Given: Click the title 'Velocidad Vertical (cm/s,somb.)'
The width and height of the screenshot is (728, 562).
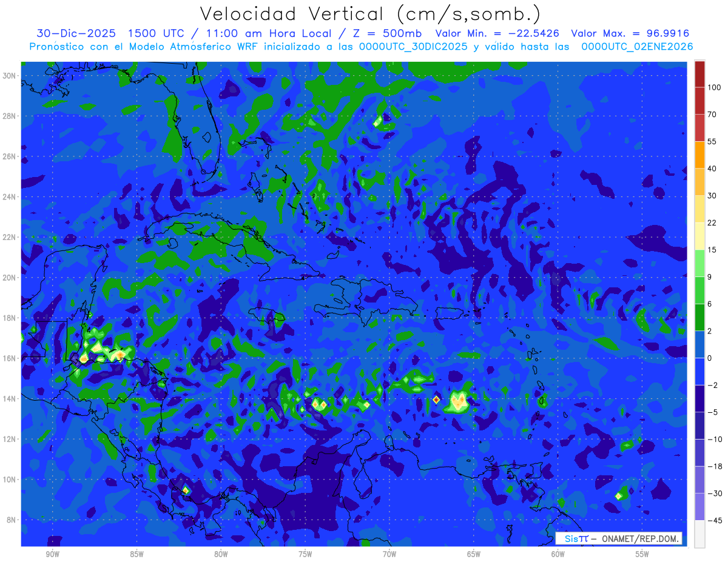Looking at the screenshot, I should (370, 15).
